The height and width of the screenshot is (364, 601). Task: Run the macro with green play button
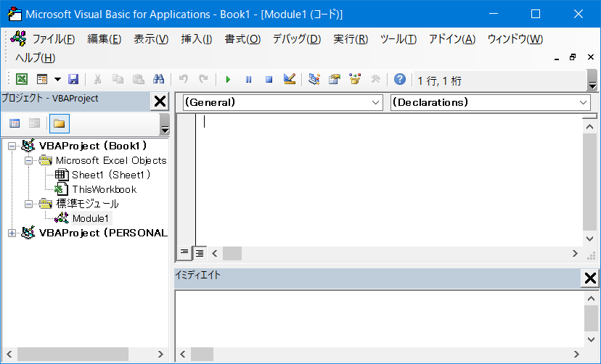228,79
